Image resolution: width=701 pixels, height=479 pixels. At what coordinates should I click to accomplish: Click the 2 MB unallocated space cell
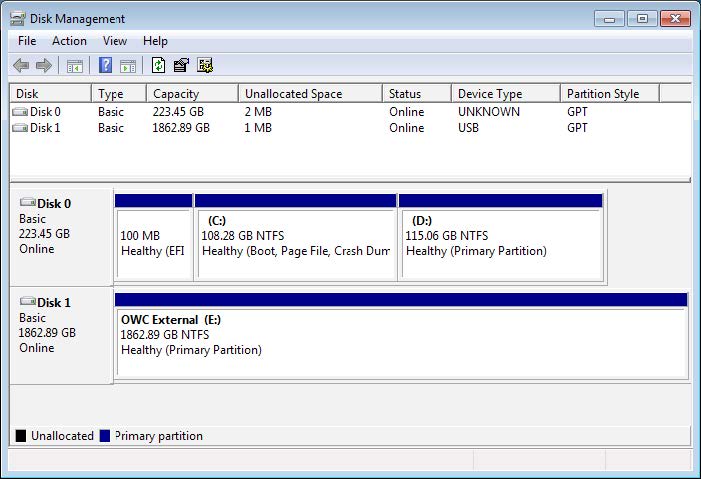(x=258, y=112)
